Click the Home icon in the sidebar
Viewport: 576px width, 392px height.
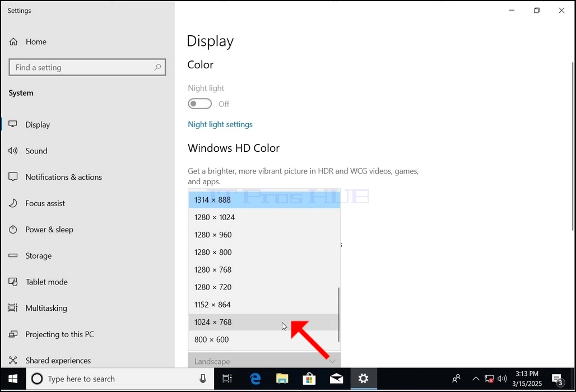tap(13, 42)
